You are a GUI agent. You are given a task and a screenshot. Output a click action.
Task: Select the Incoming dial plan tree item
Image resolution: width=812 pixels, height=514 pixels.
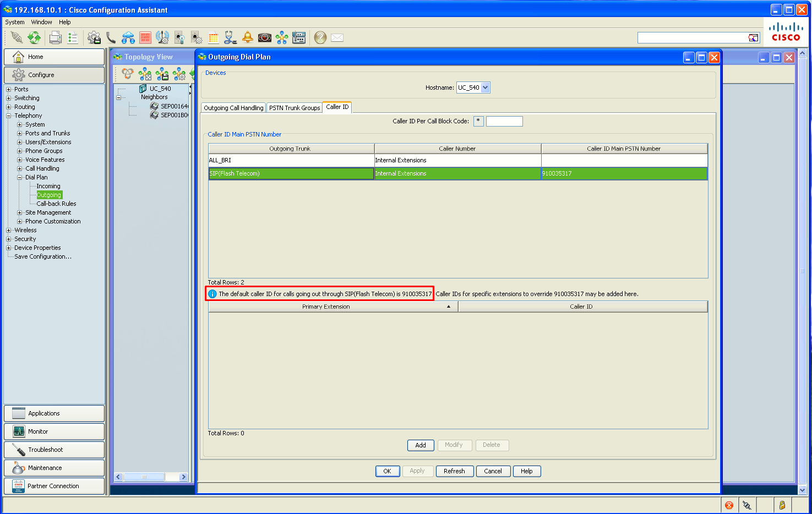[x=48, y=186]
